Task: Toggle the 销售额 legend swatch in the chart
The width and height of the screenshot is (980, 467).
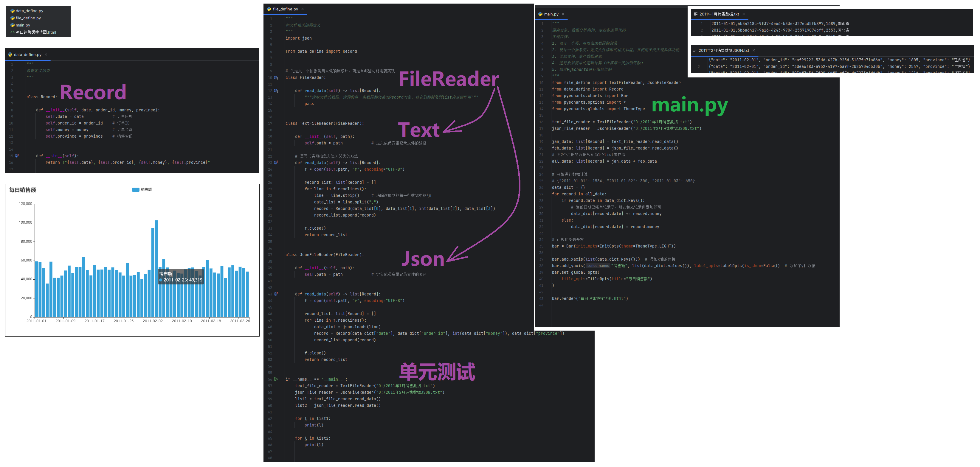Action: click(135, 189)
